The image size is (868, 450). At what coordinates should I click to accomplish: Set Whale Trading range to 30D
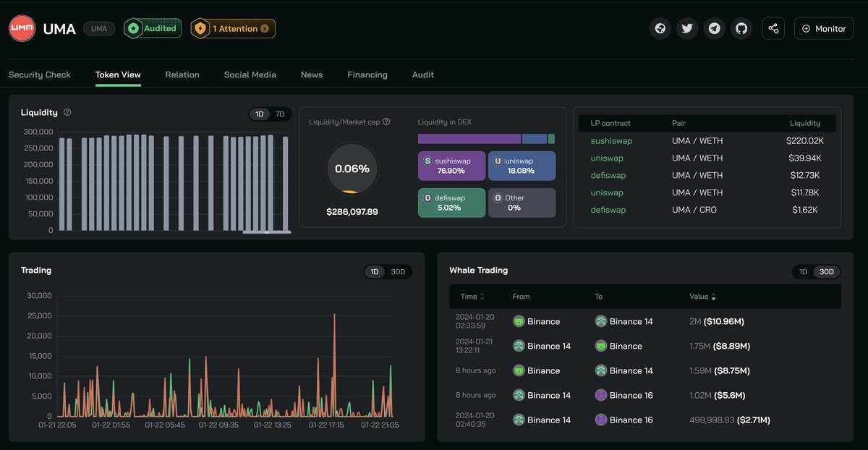point(826,272)
